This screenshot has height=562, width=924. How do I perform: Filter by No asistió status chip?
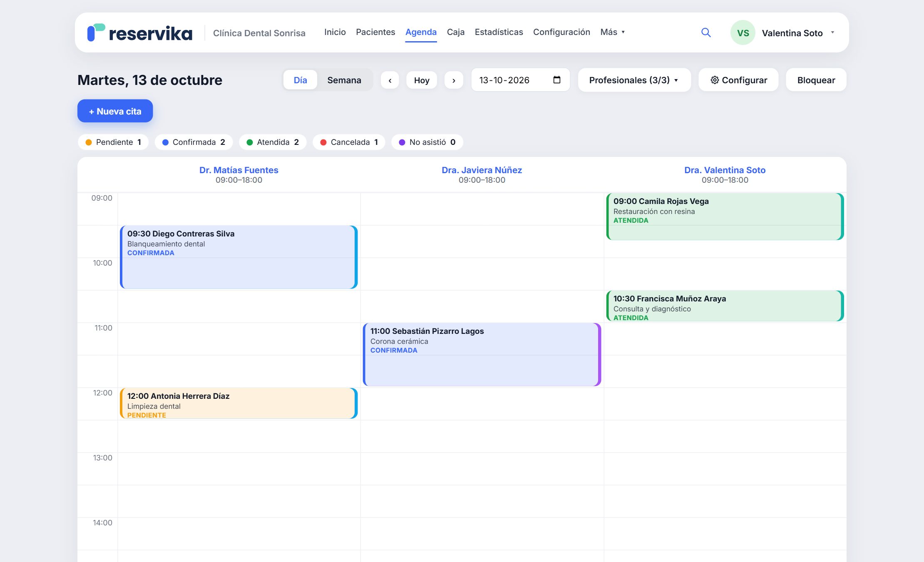pyautogui.click(x=427, y=142)
